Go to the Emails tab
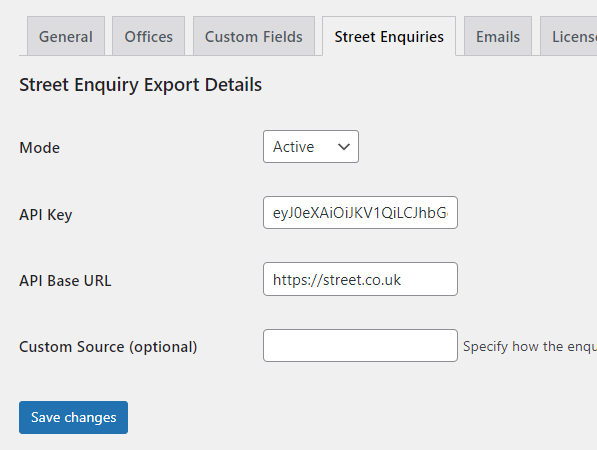This screenshot has width=597, height=450. coord(498,37)
